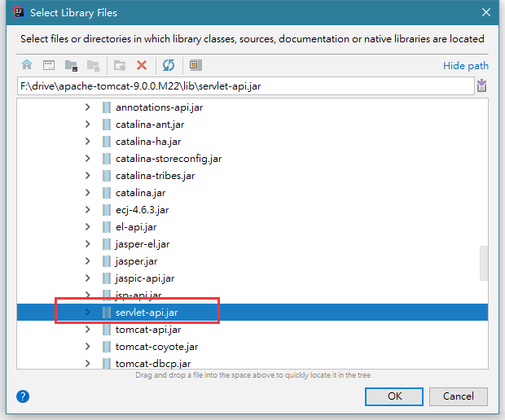The image size is (505, 420).
Task: Open the recent path history icon
Action: 482,85
